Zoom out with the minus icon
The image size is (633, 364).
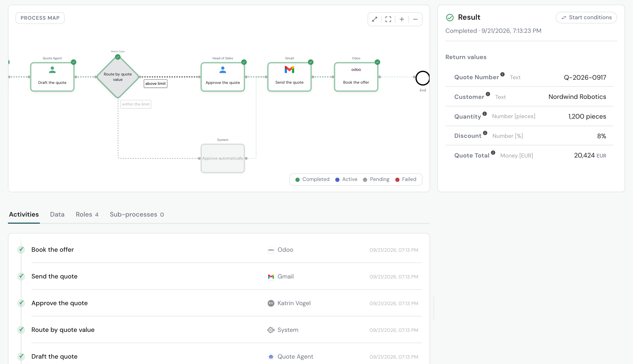(x=415, y=19)
